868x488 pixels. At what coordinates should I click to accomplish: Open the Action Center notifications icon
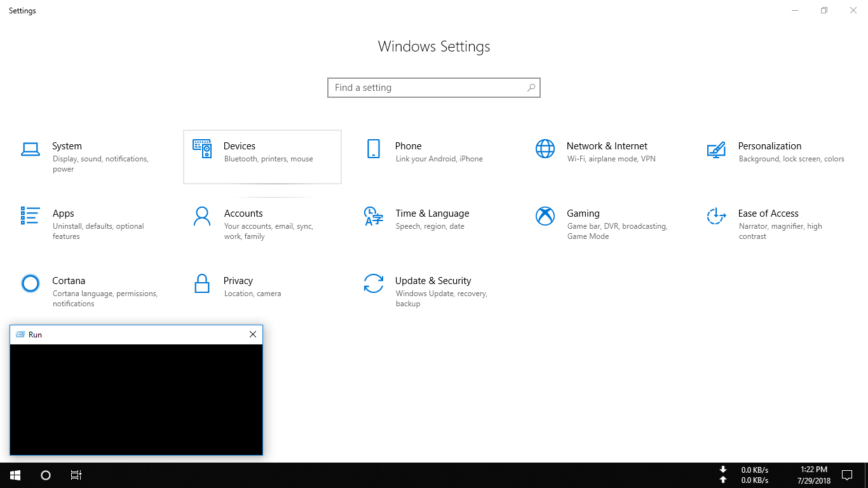point(846,475)
